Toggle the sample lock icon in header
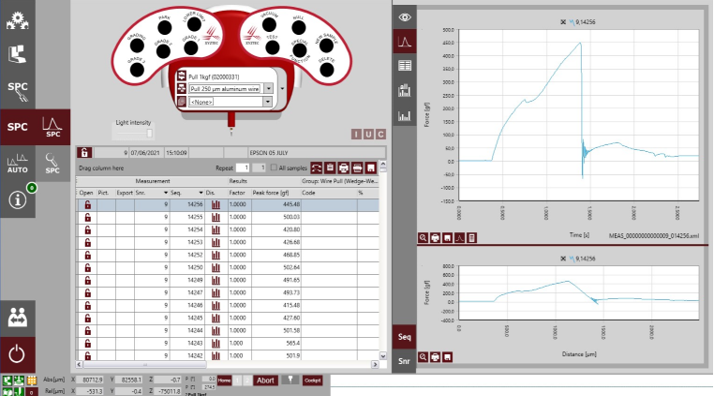The height and width of the screenshot is (396, 714). pos(84,152)
